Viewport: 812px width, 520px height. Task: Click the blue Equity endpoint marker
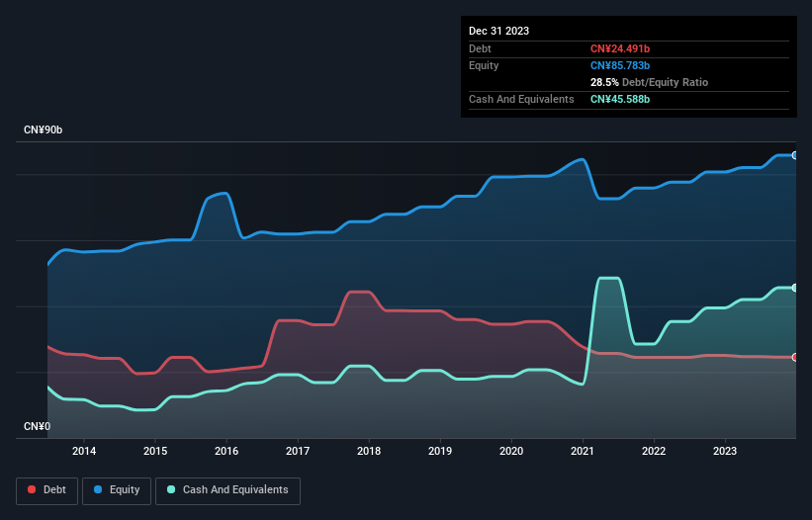click(795, 155)
